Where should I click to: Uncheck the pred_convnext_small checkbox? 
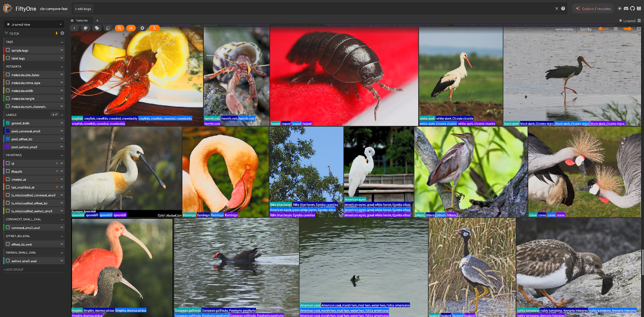tap(8, 131)
